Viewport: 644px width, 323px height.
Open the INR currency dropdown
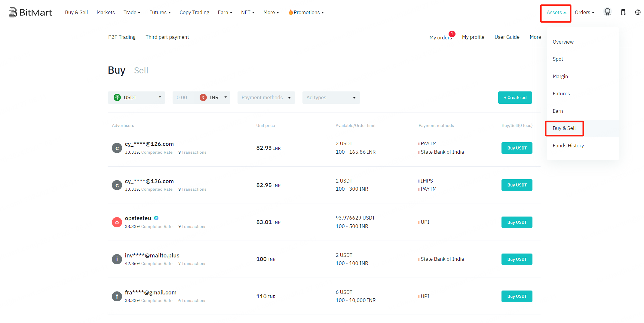click(214, 97)
